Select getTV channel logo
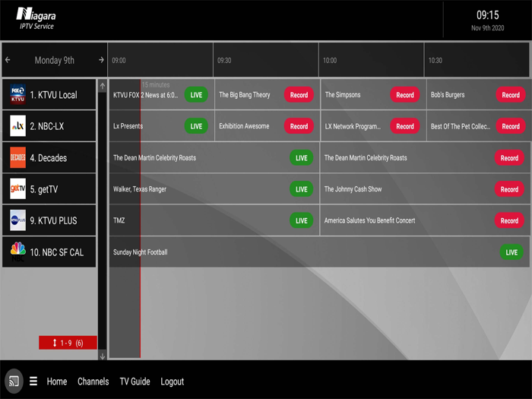This screenshot has width=532, height=399. [18, 188]
